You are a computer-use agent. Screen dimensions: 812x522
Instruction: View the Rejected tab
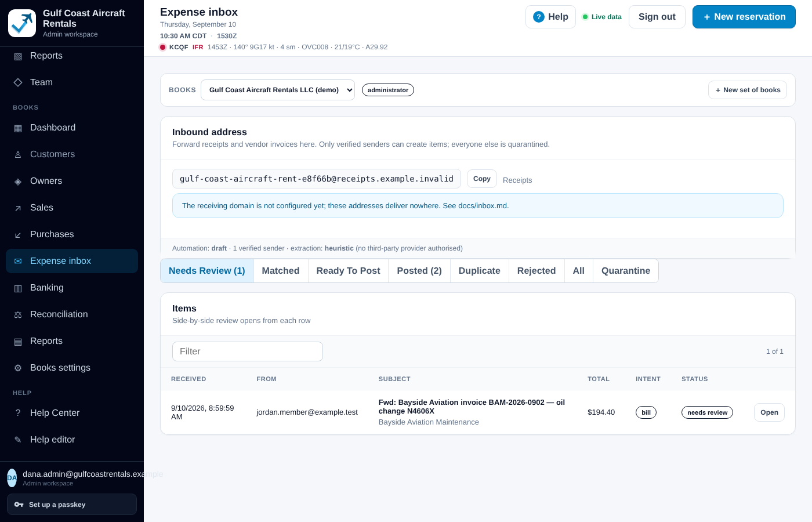coord(536,271)
